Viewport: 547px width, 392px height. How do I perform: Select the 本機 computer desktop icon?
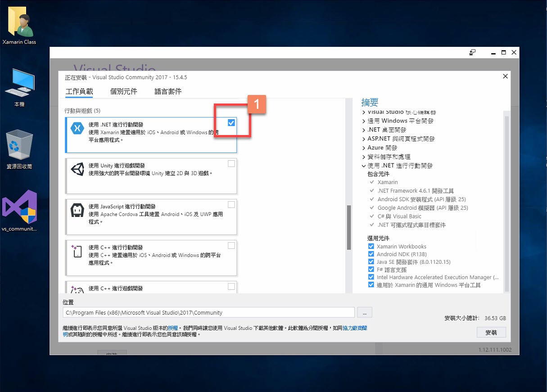19,88
